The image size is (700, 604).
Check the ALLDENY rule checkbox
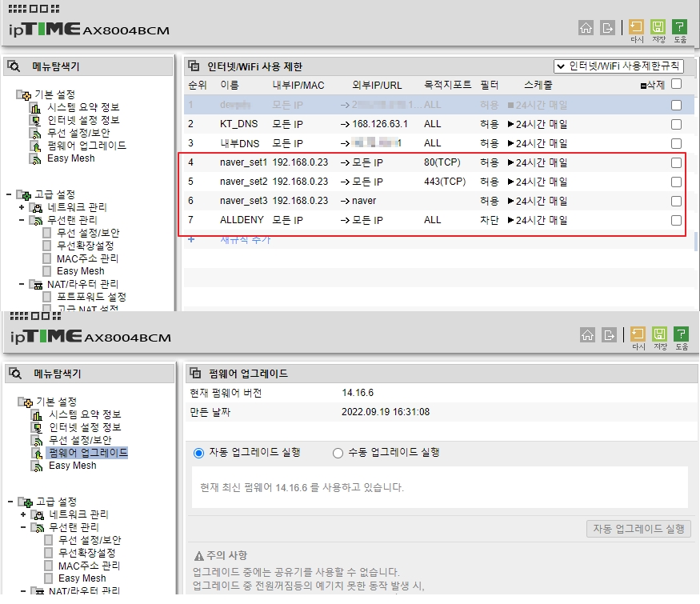(676, 220)
